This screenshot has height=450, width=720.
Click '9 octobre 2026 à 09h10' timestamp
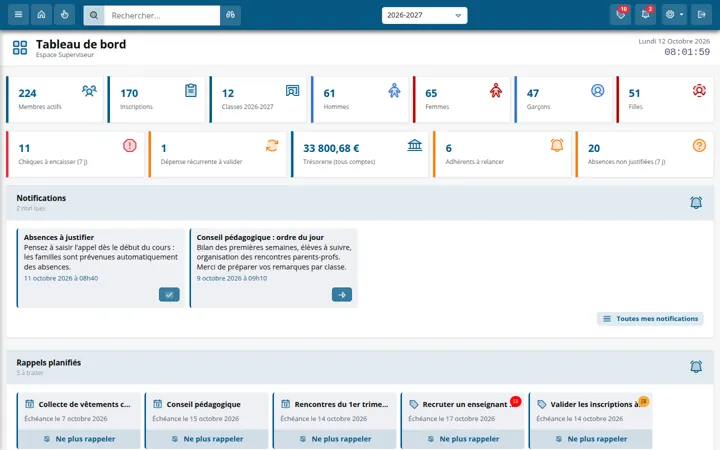coord(231,278)
